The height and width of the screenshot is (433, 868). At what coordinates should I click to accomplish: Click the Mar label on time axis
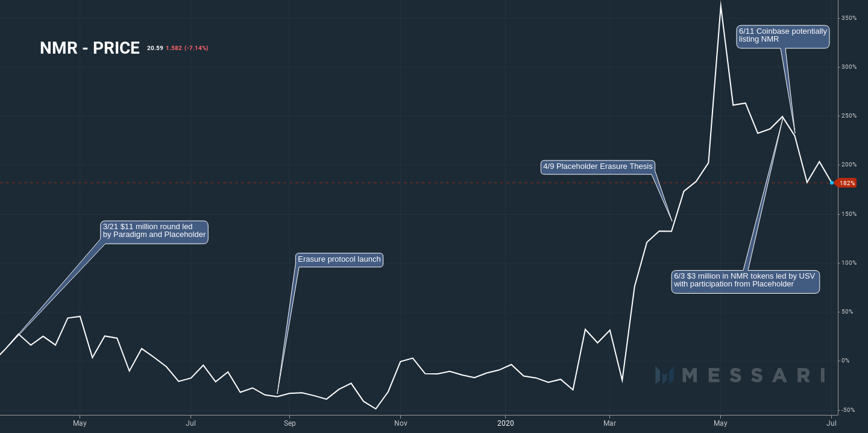609,423
